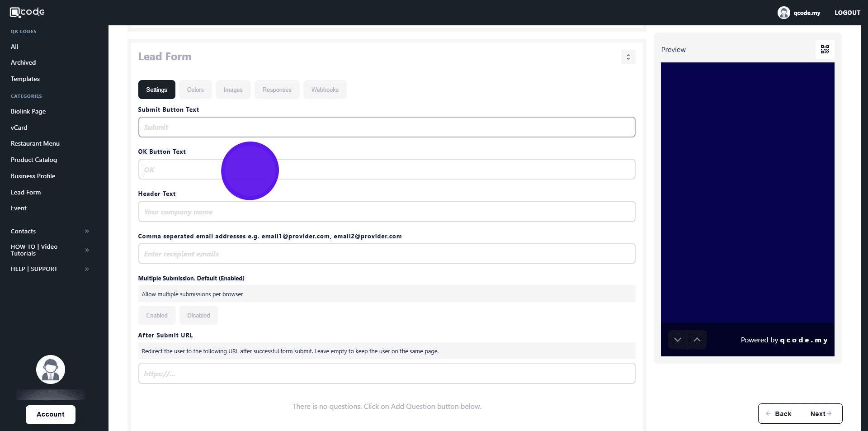Screen dimensions: 868x431
Task: Open the Webhooks tab
Action: click(325, 90)
